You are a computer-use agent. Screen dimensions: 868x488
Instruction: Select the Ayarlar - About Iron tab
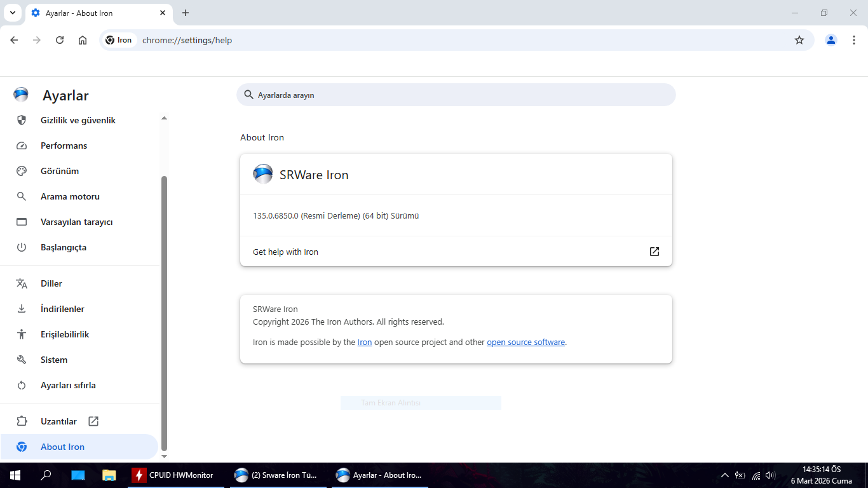pos(98,13)
